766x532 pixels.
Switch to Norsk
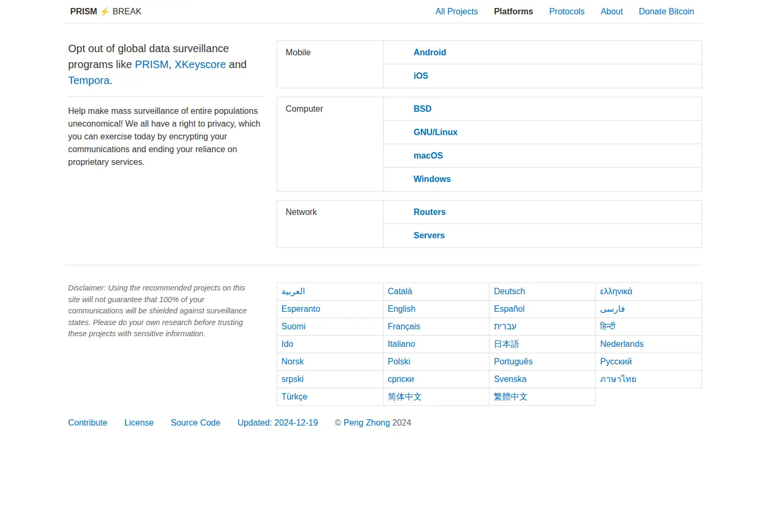point(293,362)
